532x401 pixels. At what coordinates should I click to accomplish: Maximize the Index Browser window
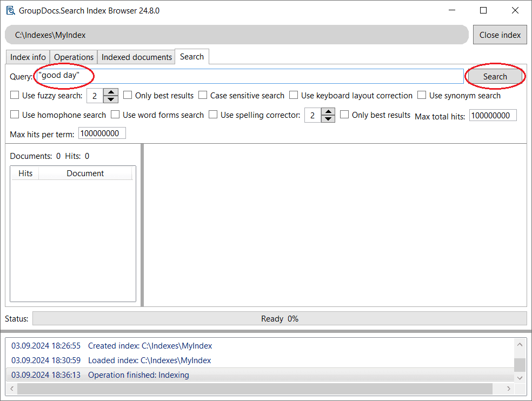tap(483, 10)
